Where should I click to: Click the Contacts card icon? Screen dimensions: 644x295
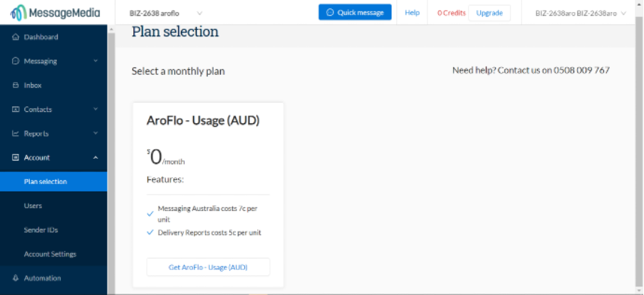(x=16, y=109)
